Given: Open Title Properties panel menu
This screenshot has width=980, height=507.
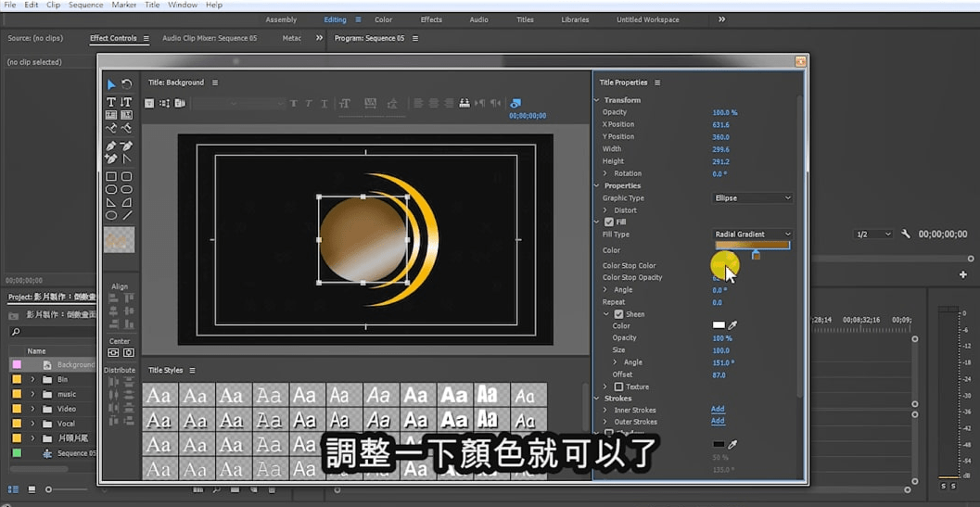Looking at the screenshot, I should [x=657, y=82].
